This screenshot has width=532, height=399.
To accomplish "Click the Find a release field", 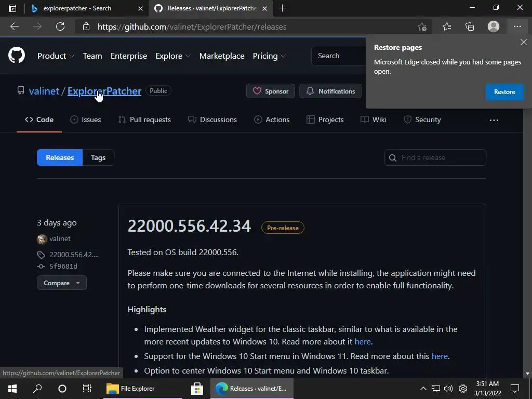I will click(x=435, y=157).
